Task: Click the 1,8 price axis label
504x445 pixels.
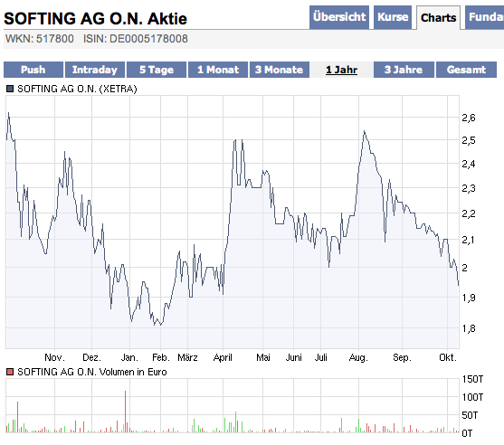Action: point(469,328)
